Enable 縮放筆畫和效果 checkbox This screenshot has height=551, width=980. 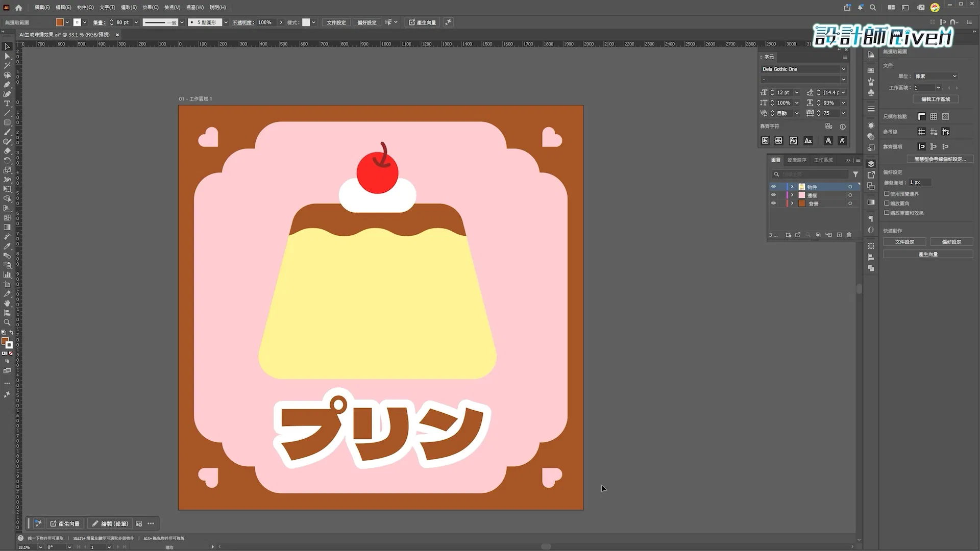[x=887, y=213]
